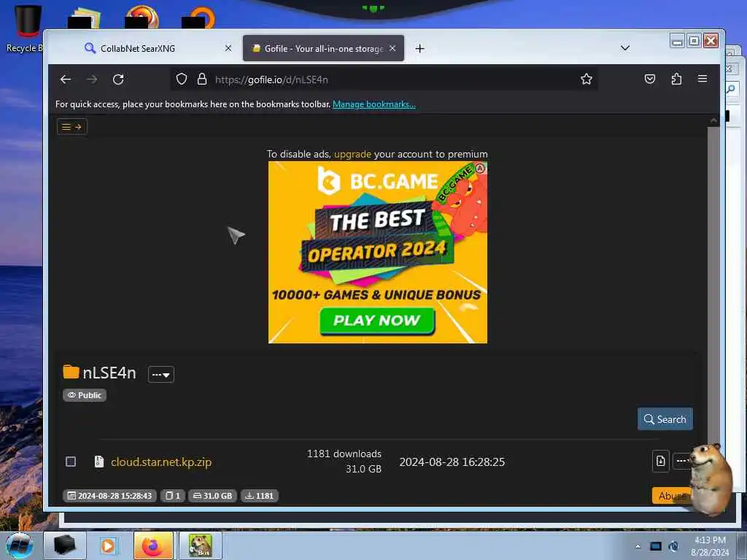Click the 31.0 GB total size badge

(x=212, y=496)
